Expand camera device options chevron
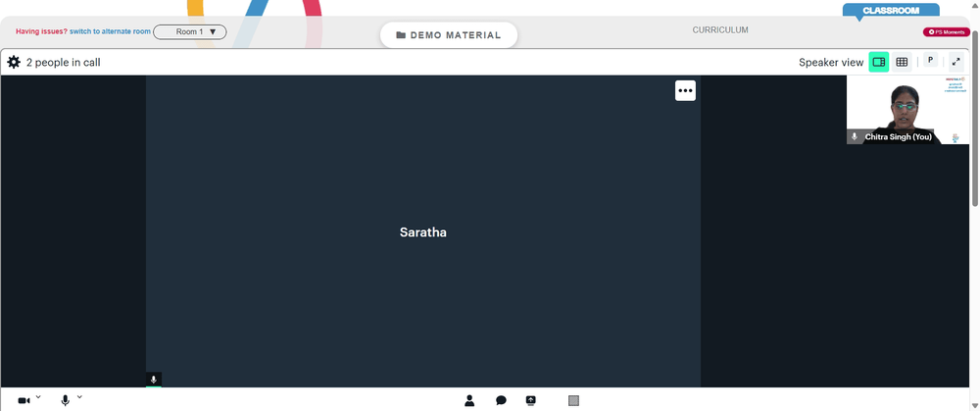Viewport: 980px width, 411px height. click(38, 397)
